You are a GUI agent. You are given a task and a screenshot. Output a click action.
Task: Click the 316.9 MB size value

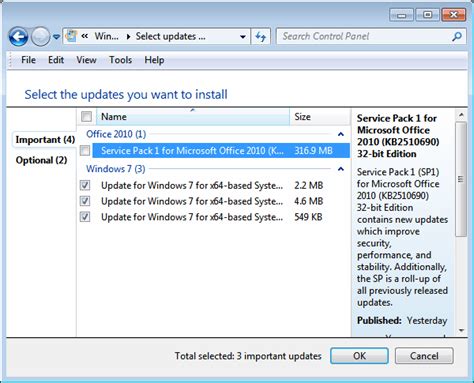pos(313,151)
